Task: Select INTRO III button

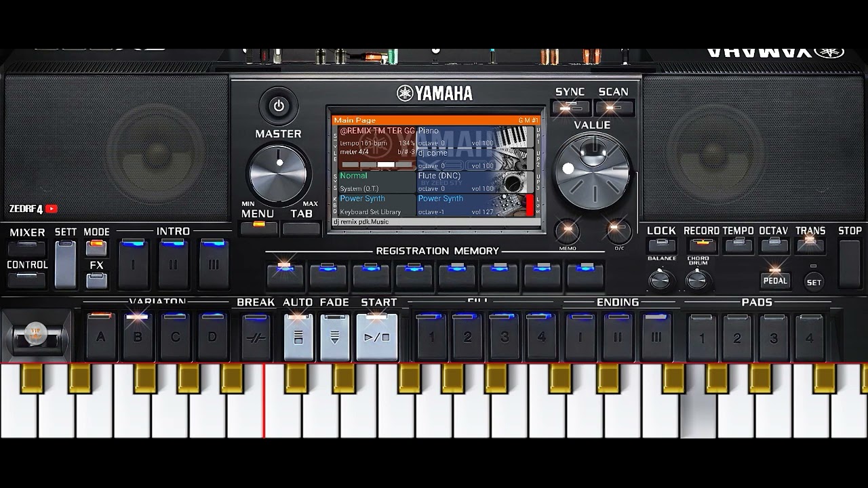Action: click(x=214, y=264)
